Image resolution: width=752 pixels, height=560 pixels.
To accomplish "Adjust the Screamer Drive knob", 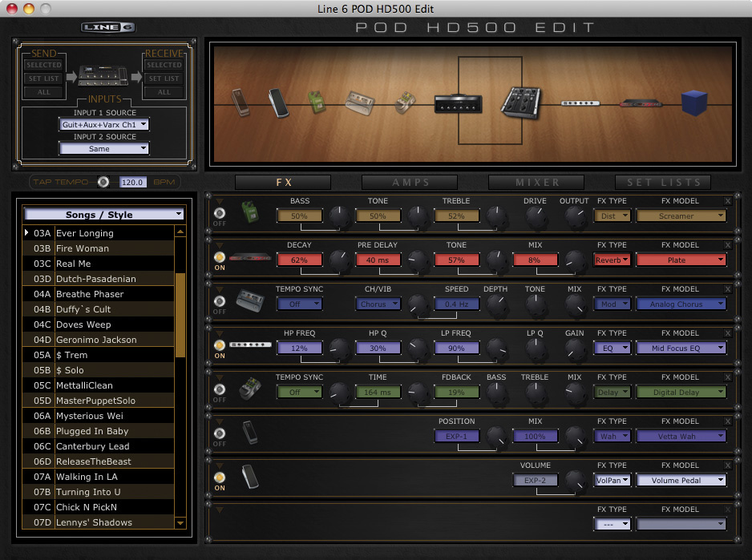I will click(536, 217).
